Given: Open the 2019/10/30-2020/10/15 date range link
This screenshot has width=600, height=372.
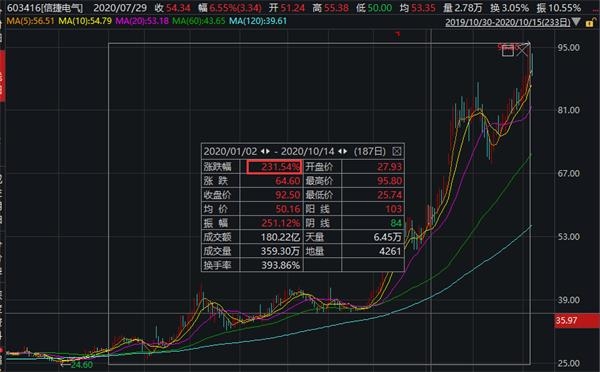Looking at the screenshot, I should pos(508,22).
